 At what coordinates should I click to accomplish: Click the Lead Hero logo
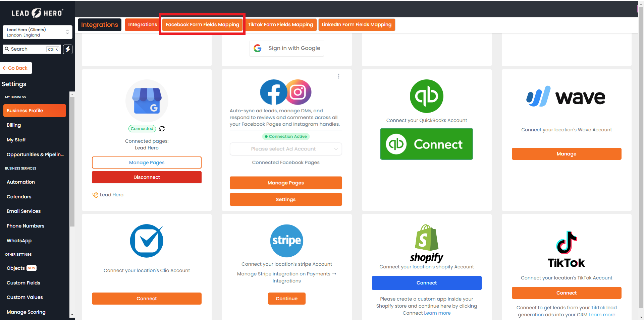point(37,13)
